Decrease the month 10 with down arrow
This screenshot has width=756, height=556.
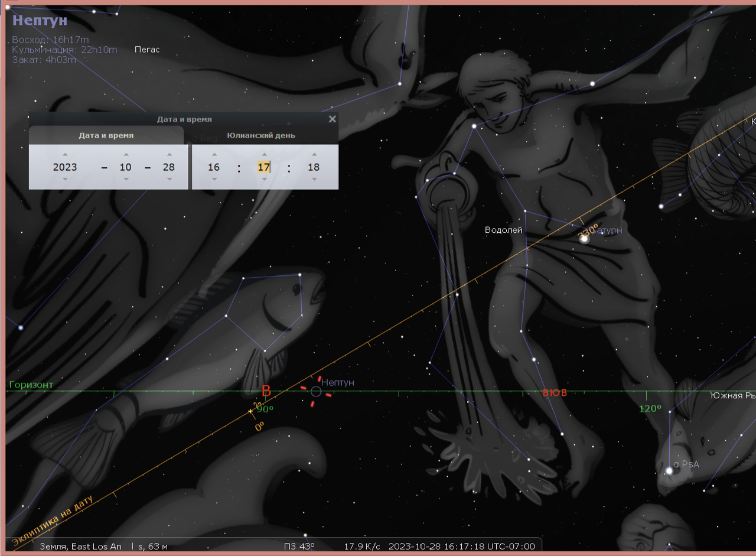click(126, 179)
